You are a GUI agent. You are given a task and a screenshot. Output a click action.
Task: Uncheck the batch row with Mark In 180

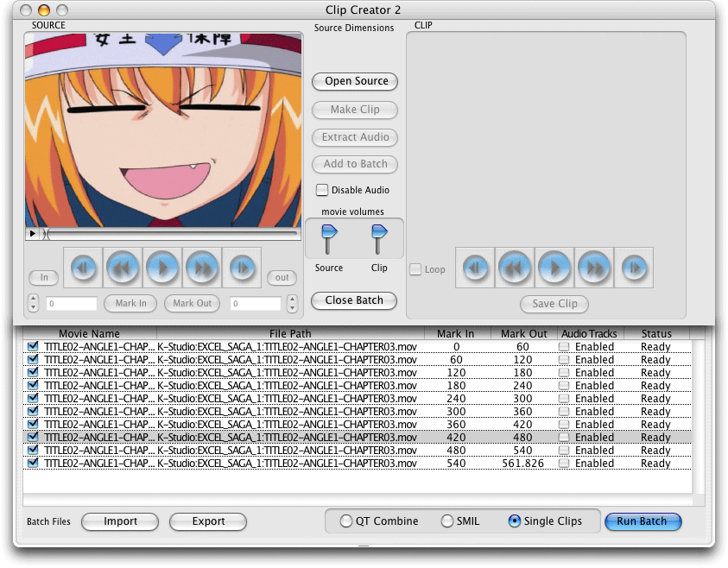click(33, 385)
